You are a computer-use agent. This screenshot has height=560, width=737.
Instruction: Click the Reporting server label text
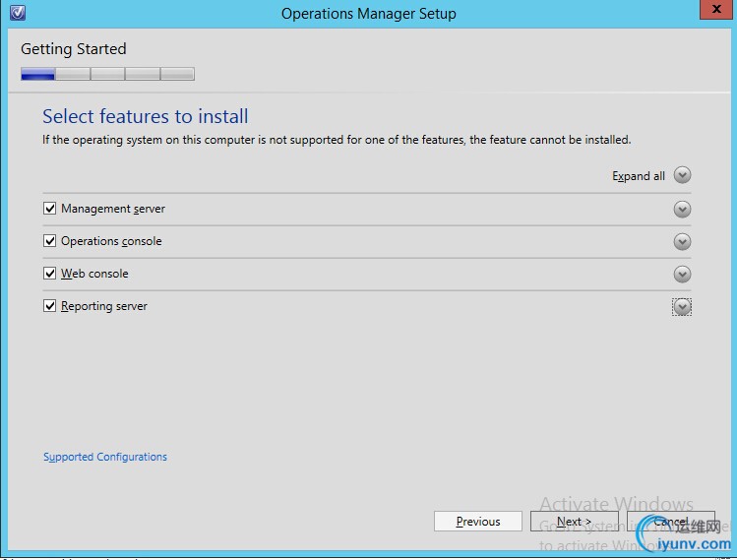104,306
